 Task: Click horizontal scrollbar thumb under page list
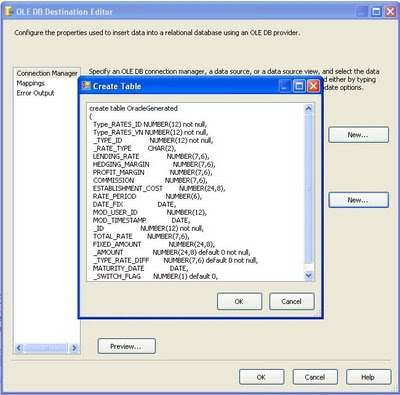(x=46, y=348)
